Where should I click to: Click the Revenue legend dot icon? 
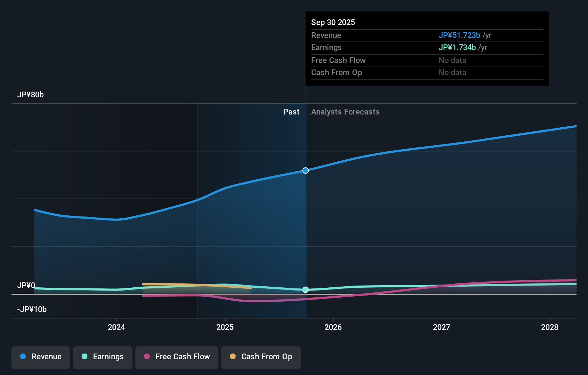23,357
